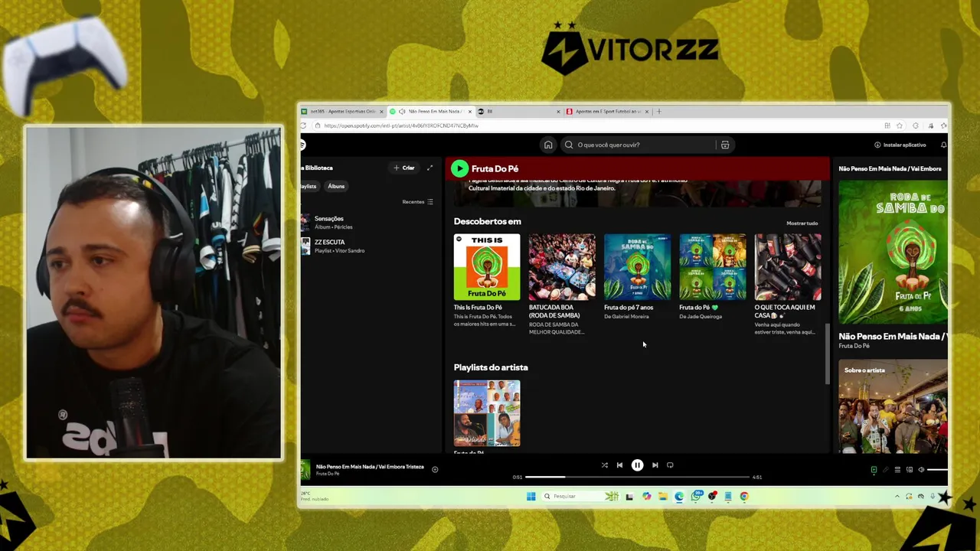Click 'Fruta Do Pé' artist name in player bar

[328, 474]
